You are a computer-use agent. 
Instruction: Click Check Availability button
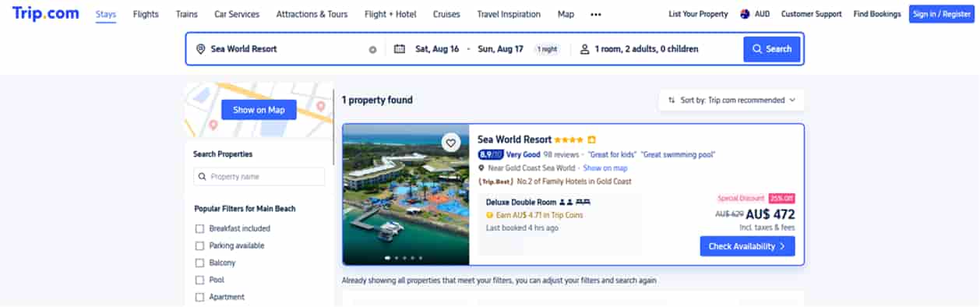tap(747, 246)
